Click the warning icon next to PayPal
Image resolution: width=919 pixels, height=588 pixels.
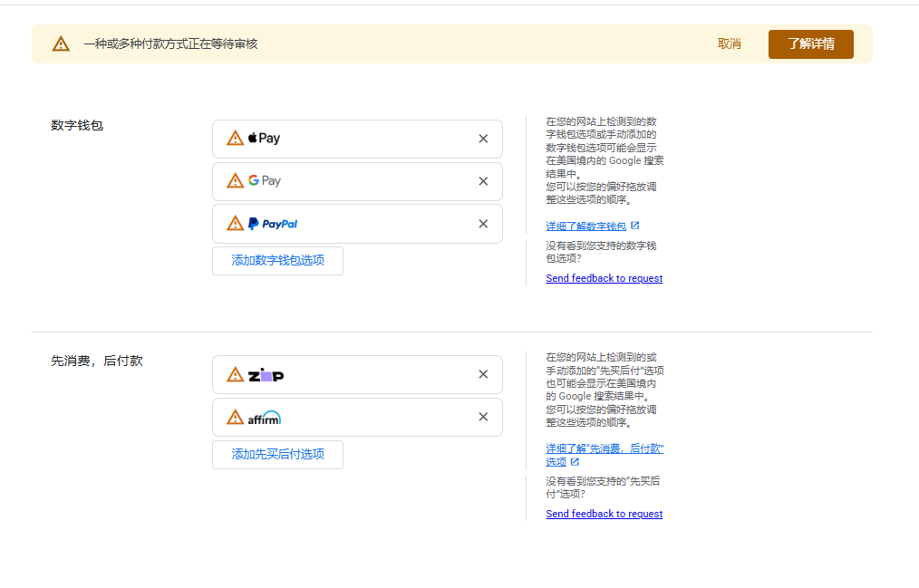click(x=235, y=224)
